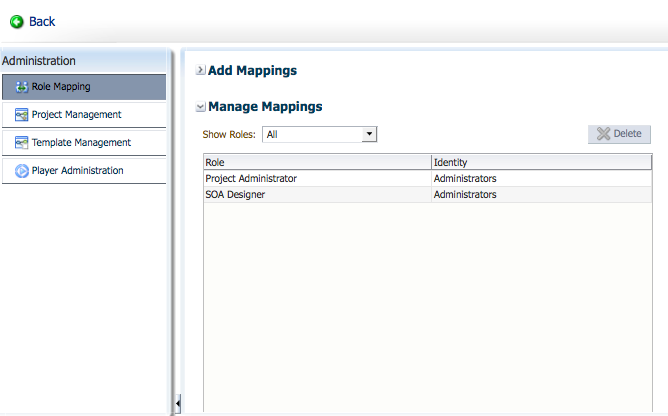
Task: Open Project Management section
Action: tap(84, 115)
